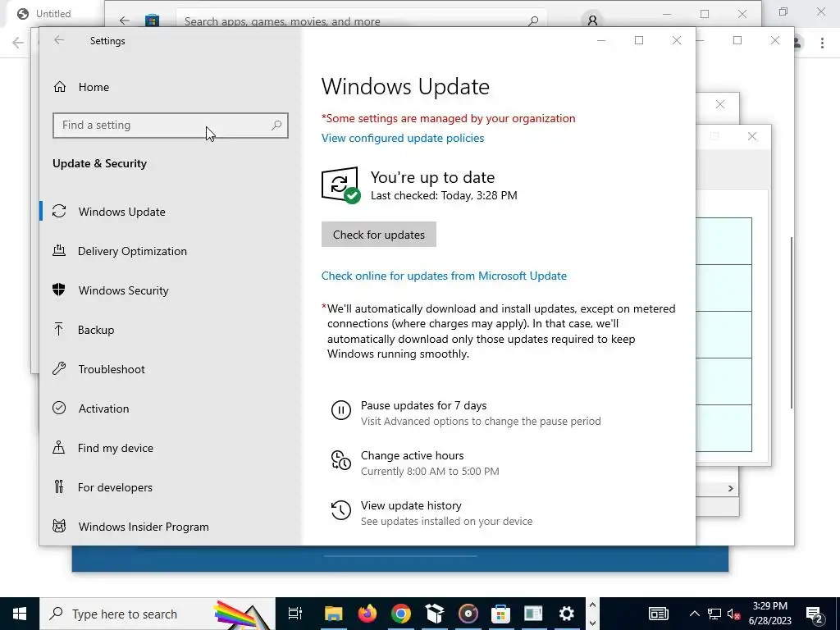This screenshot has width=840, height=630.
Task: Open the Action Center notifications icon
Action: pyautogui.click(x=815, y=614)
